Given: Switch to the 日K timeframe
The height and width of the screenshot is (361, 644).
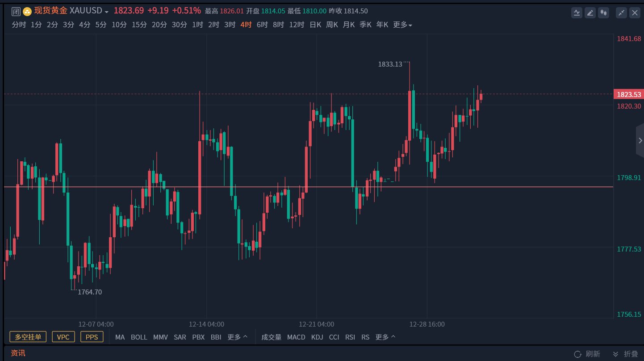Looking at the screenshot, I should coord(315,25).
